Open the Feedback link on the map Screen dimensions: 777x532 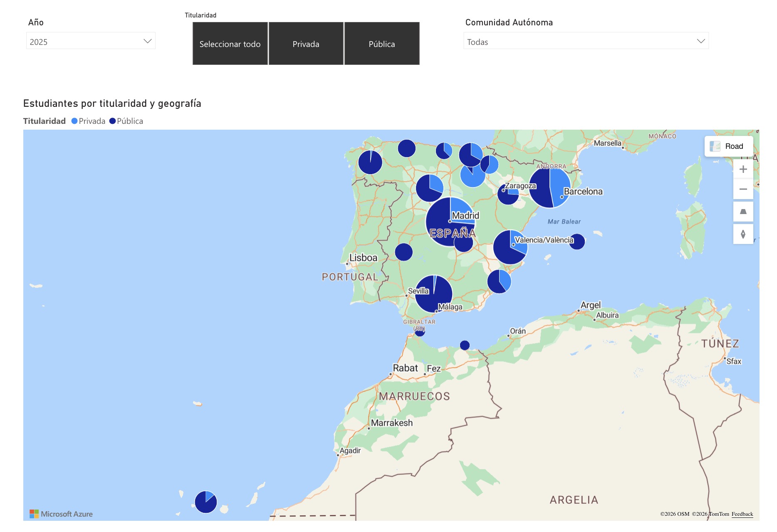coord(742,514)
